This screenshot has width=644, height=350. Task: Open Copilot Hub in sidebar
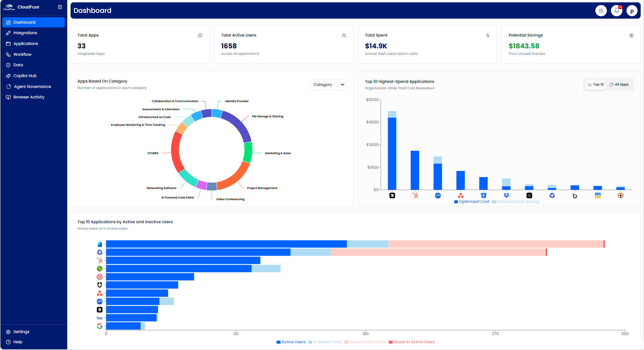click(33, 76)
